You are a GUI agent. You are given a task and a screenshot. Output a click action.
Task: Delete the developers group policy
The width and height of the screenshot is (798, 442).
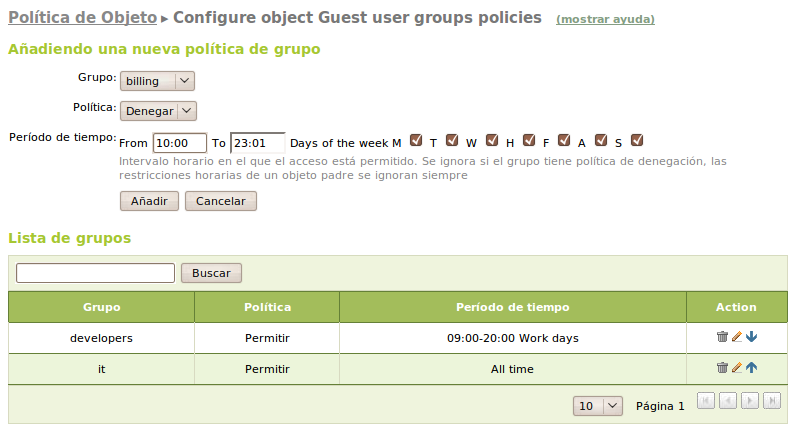tap(722, 337)
